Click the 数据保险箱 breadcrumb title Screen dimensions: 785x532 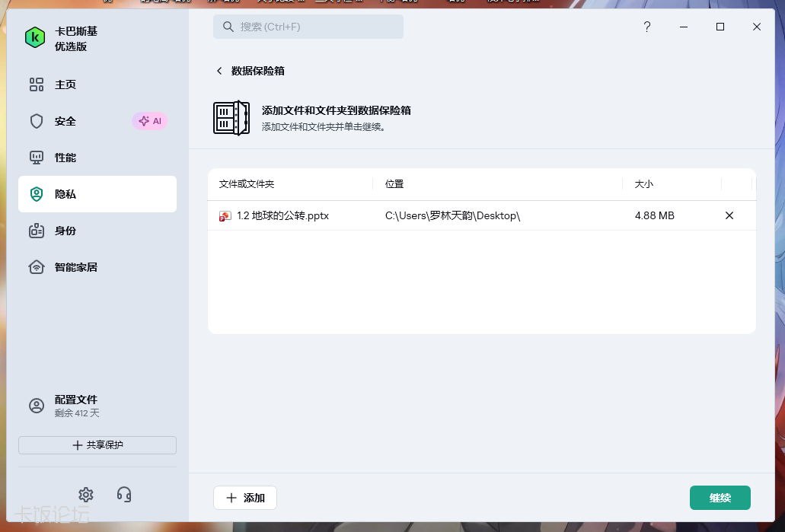[x=258, y=71]
